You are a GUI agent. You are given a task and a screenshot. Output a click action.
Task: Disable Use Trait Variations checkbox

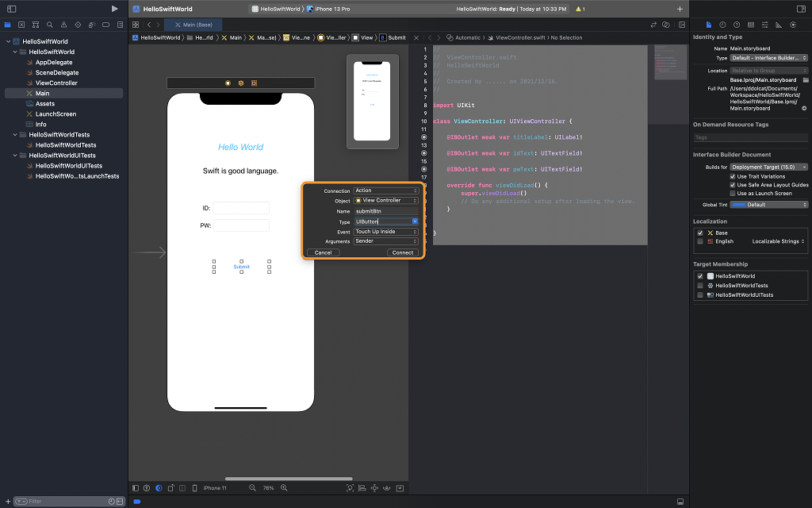732,176
